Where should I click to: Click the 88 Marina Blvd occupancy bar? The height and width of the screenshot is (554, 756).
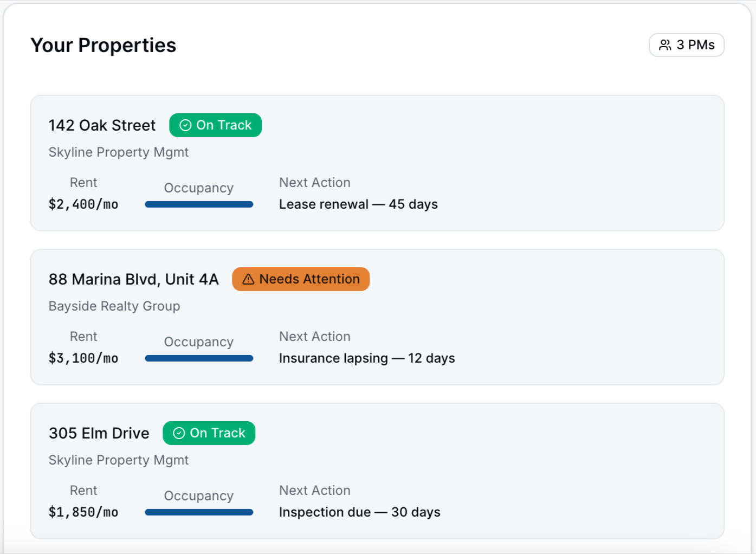coord(199,358)
